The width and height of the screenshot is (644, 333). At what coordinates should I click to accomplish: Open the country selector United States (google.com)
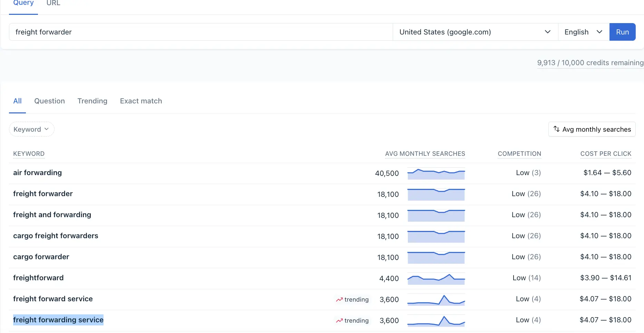coord(475,32)
